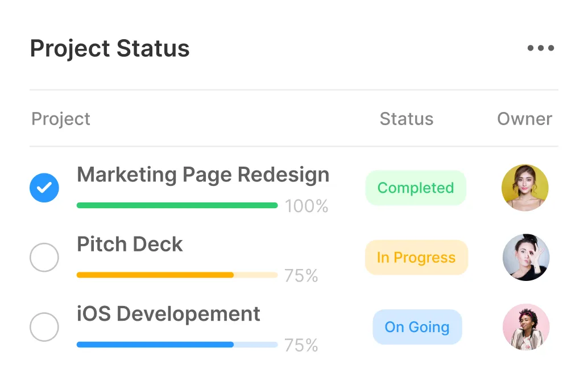Click the blue On Going status badge

tap(417, 327)
